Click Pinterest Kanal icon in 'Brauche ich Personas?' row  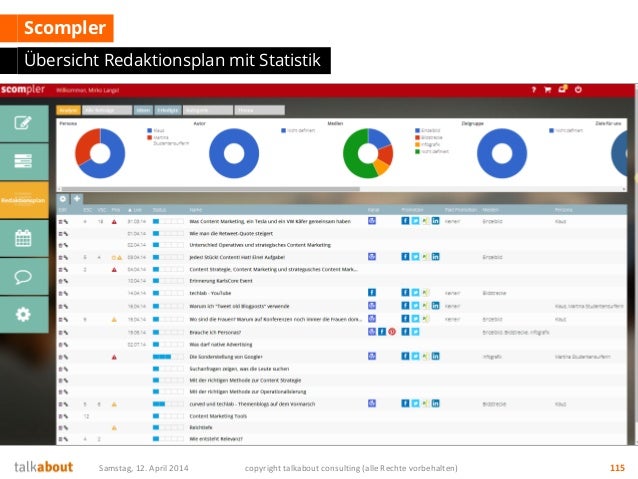point(392,332)
